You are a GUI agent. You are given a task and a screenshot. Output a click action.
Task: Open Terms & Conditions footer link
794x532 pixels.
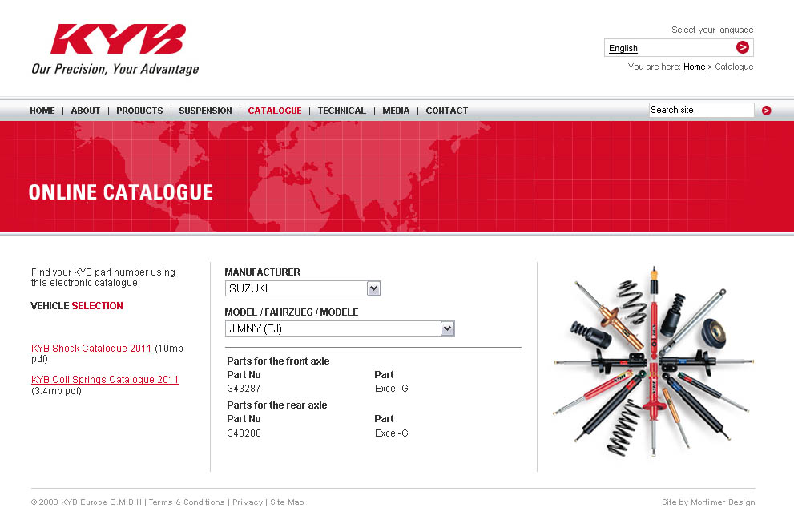click(187, 502)
